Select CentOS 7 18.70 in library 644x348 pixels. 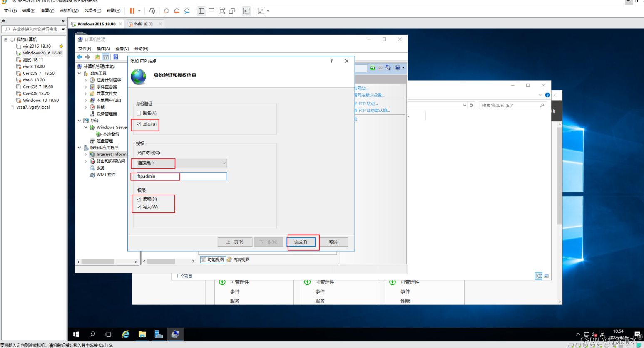36,94
